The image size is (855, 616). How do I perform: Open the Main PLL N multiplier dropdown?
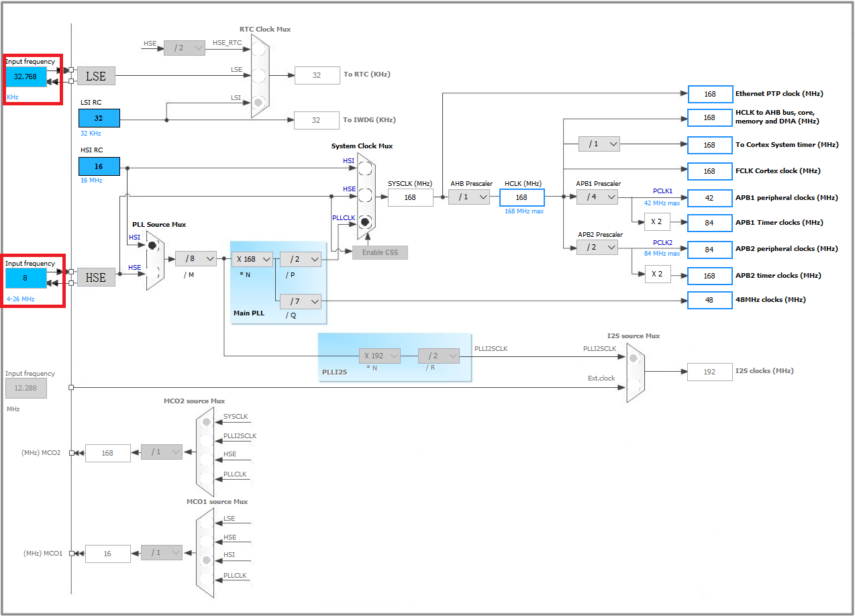point(252,258)
